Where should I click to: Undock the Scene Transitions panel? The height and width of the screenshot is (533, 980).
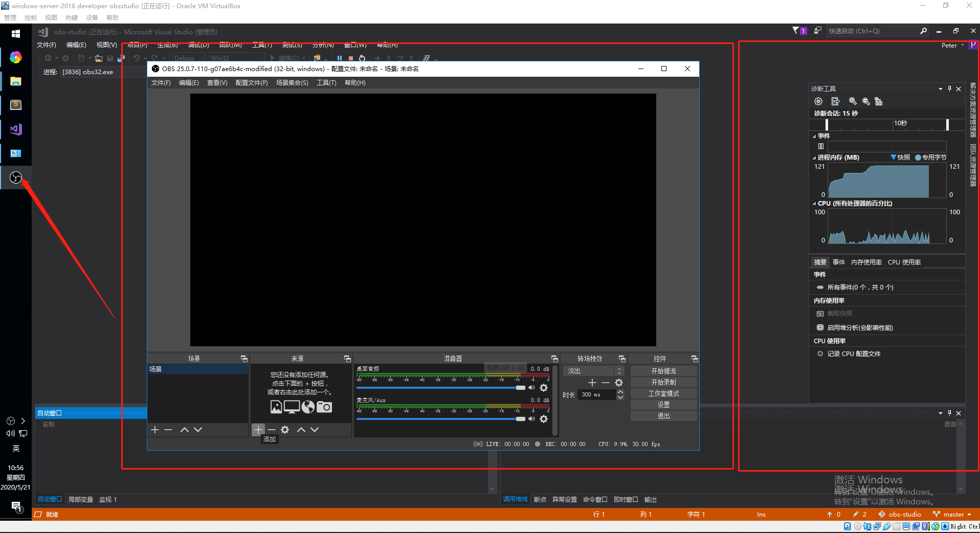(x=622, y=359)
